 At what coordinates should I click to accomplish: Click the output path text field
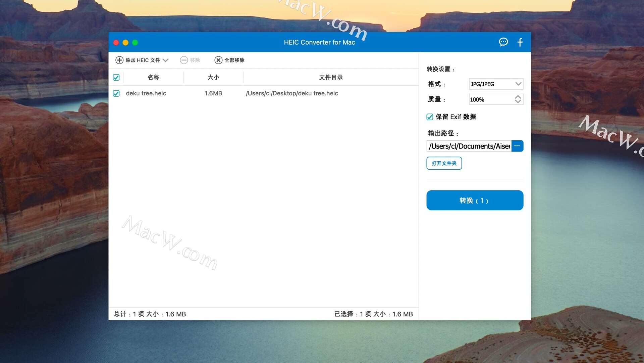[469, 146]
